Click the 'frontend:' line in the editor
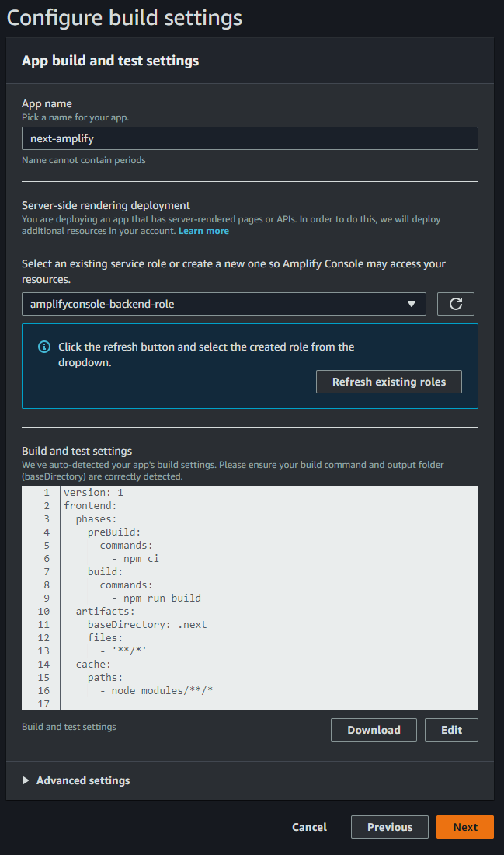The width and height of the screenshot is (504, 855). 90,505
